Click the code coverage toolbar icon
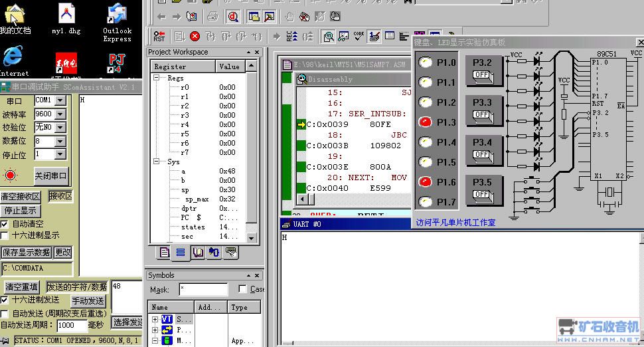Image resolution: width=644 pixels, height=347 pixels. [x=359, y=37]
